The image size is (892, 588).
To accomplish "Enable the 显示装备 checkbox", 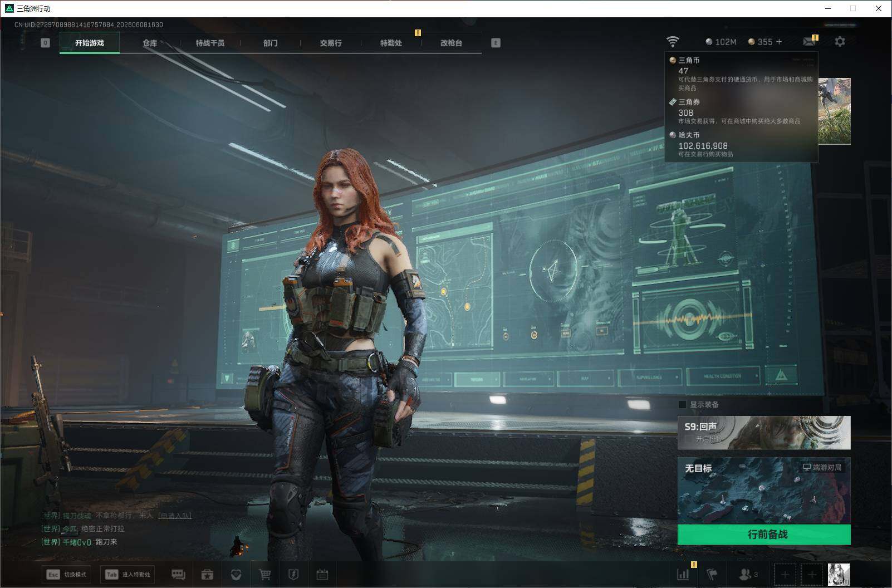I will (x=683, y=404).
